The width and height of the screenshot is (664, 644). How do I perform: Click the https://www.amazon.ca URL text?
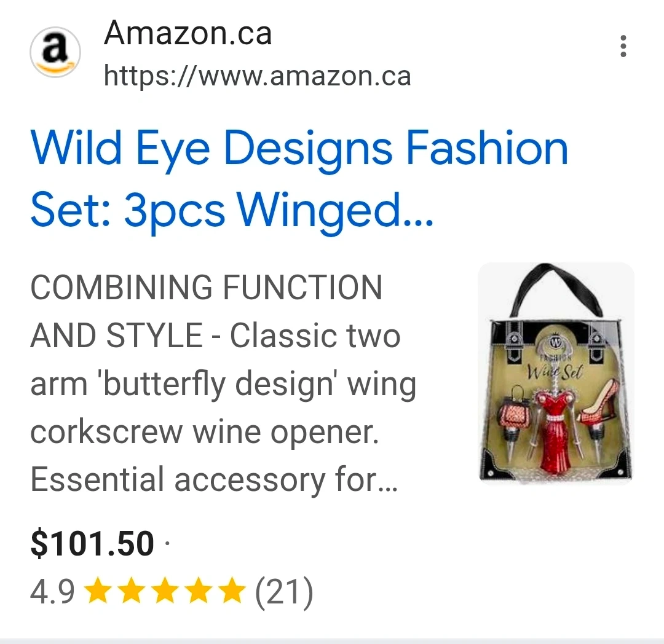point(257,77)
